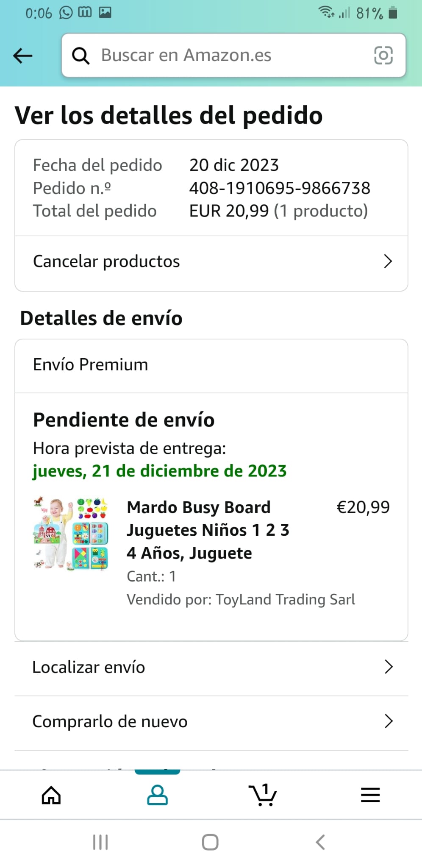Expand Cancelar productos chevron

(388, 262)
